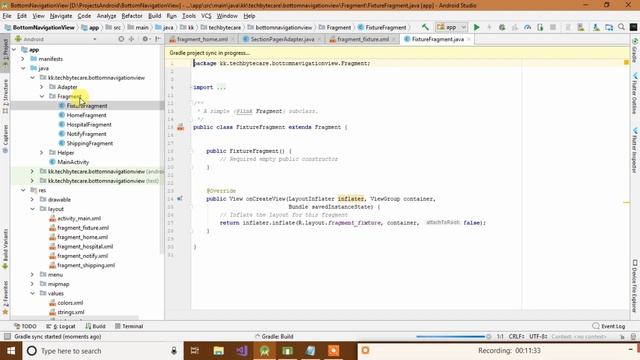The image size is (640, 360).
Task: Open the Captures side tab
Action: click(x=5, y=139)
